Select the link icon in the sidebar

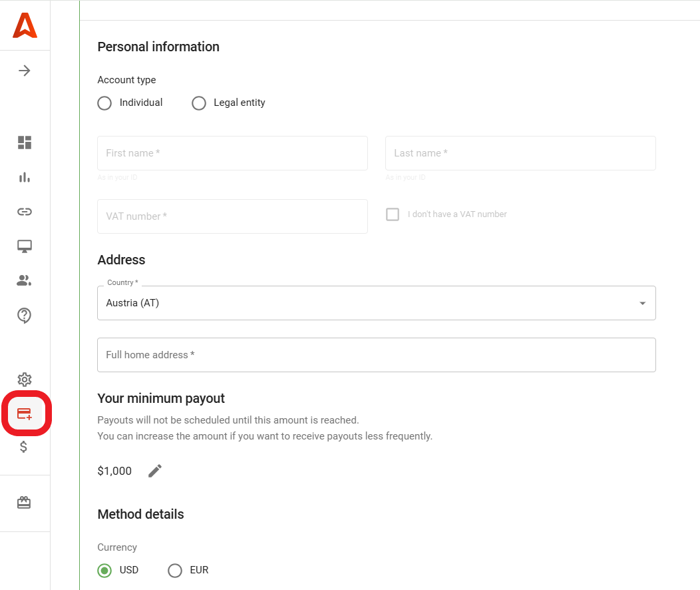[24, 212]
